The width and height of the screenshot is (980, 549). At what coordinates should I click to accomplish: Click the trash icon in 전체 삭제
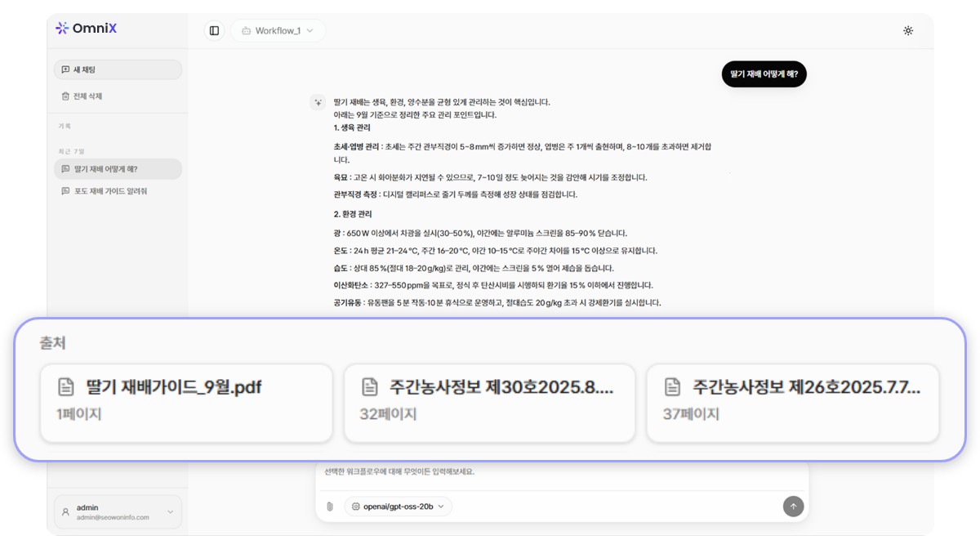[x=65, y=96]
